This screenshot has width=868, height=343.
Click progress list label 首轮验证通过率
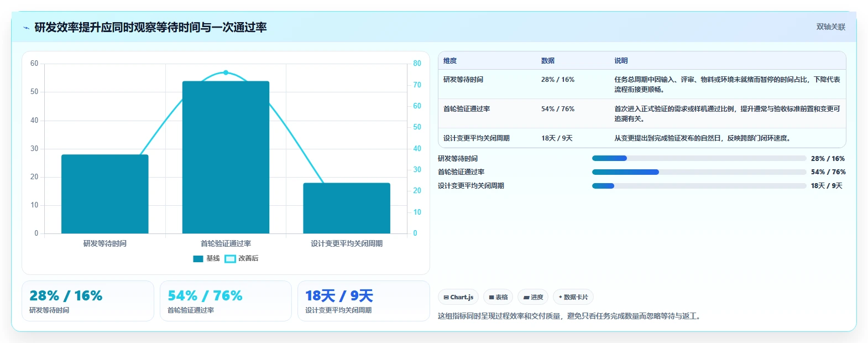(461, 172)
